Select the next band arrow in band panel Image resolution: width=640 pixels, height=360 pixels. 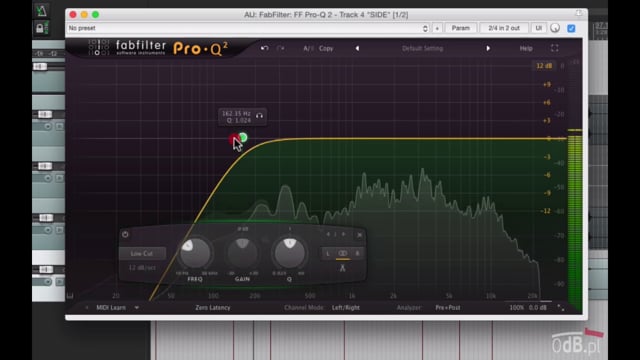click(343, 234)
